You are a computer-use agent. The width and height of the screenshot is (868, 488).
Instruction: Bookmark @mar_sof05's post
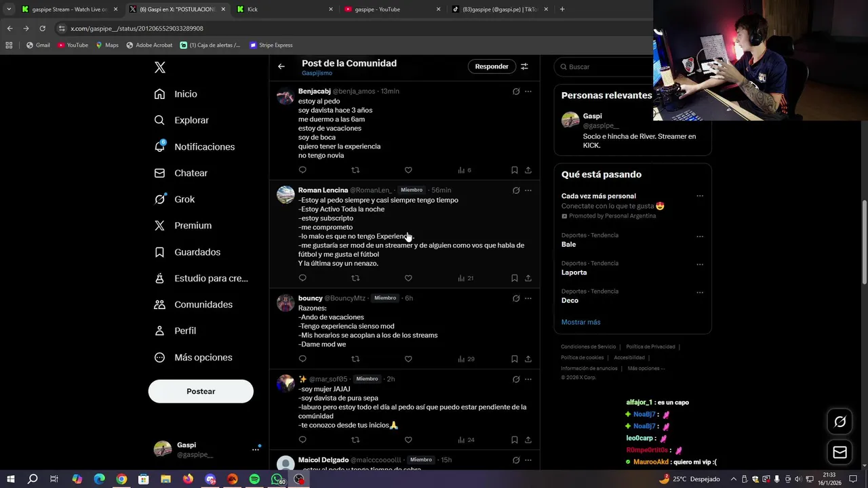(515, 440)
